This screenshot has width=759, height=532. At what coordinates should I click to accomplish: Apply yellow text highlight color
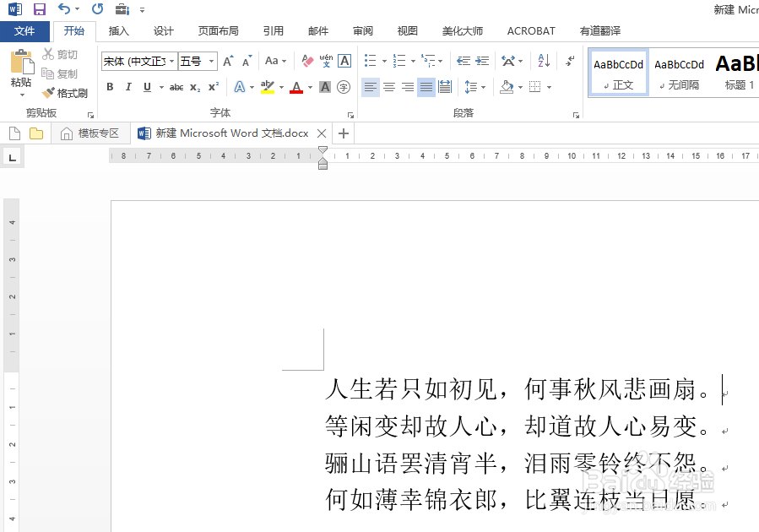pos(268,87)
